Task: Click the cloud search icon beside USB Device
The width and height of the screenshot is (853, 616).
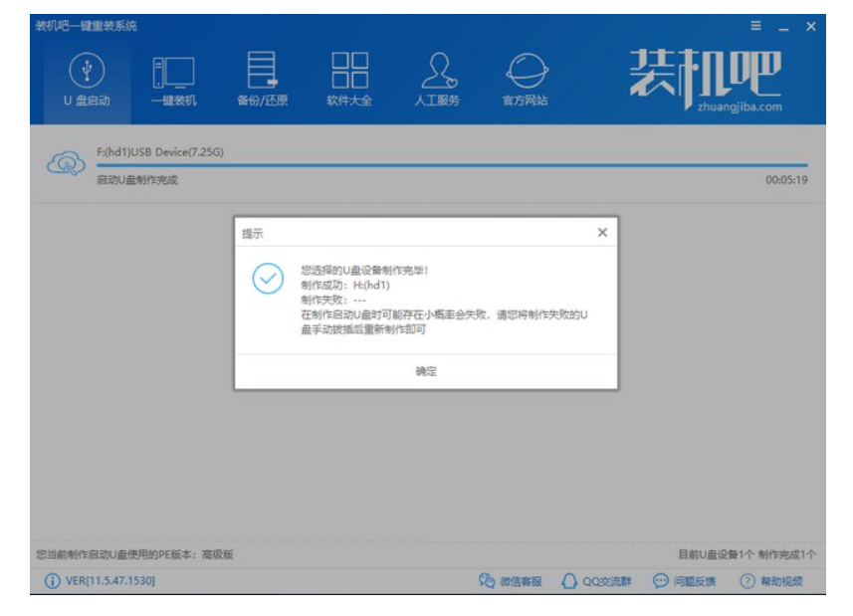Action: (66, 163)
